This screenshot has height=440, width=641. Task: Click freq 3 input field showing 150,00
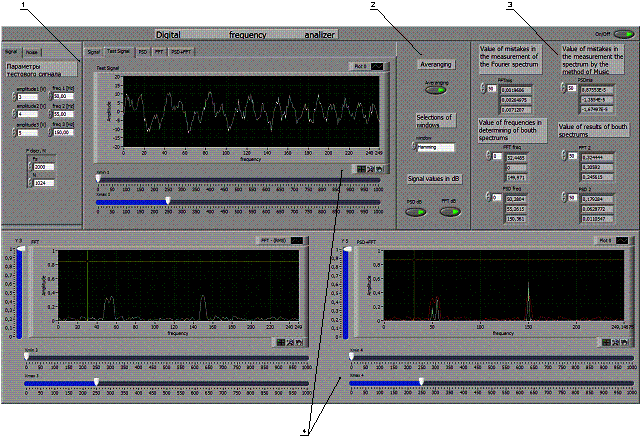(64, 132)
